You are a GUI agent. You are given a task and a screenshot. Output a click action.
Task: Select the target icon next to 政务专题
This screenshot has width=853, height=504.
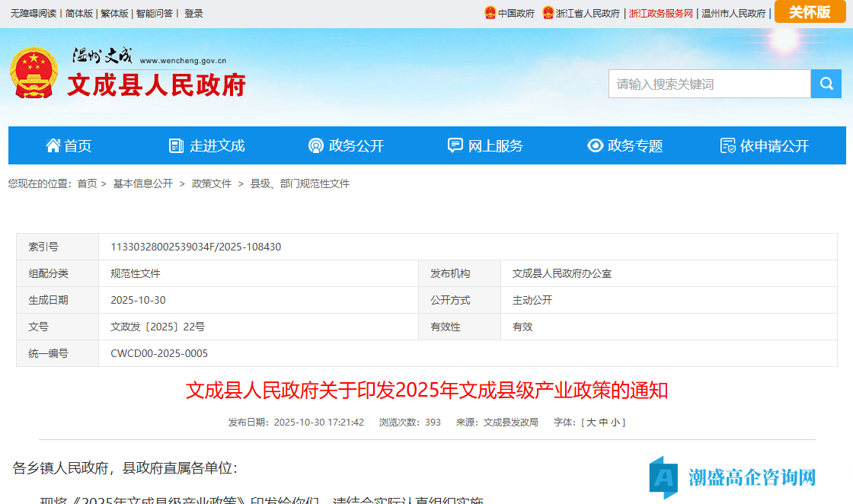595,145
